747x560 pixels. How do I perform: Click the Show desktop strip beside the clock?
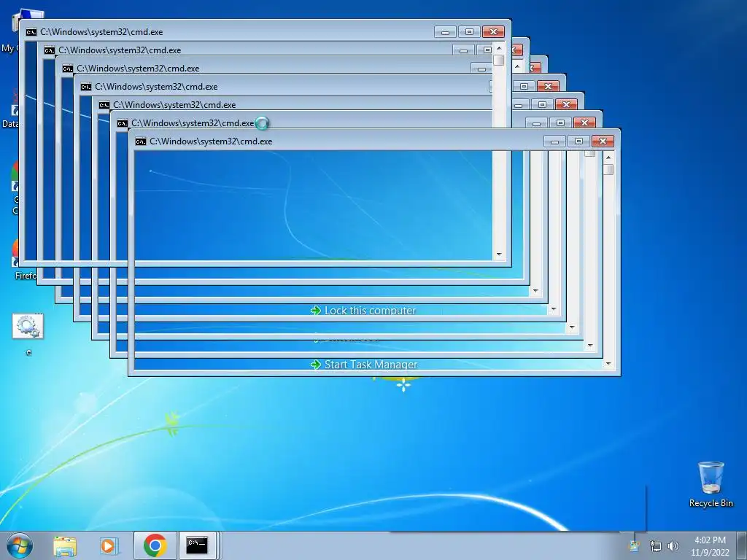[743, 545]
